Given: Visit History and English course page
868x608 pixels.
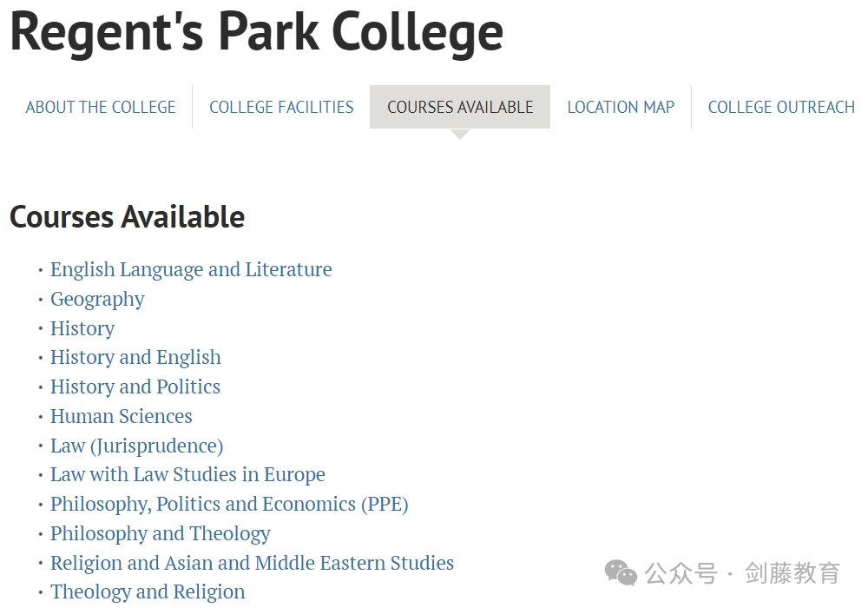Looking at the screenshot, I should 135,358.
